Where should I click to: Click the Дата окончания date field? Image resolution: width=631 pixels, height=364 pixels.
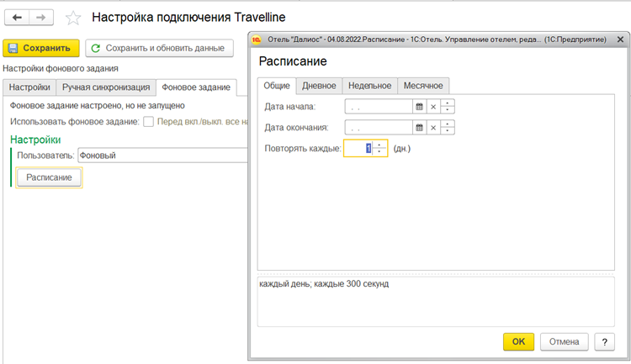coord(379,128)
